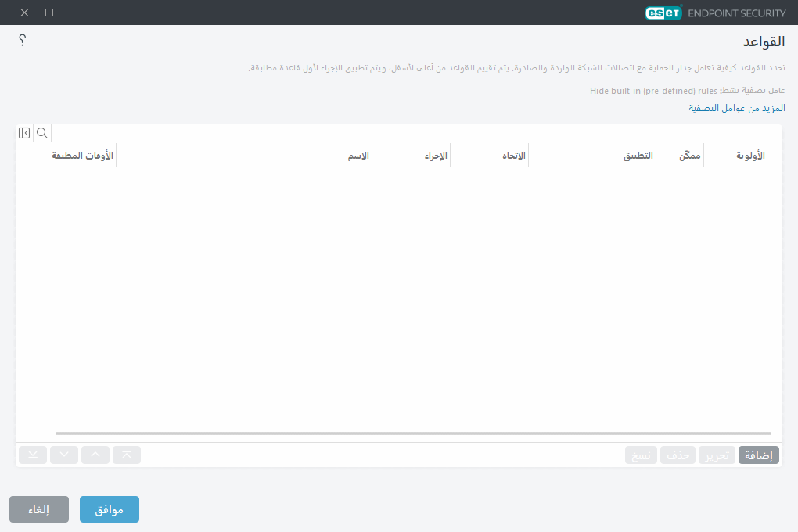
Task: Click the help question mark icon
Action: pyautogui.click(x=23, y=41)
